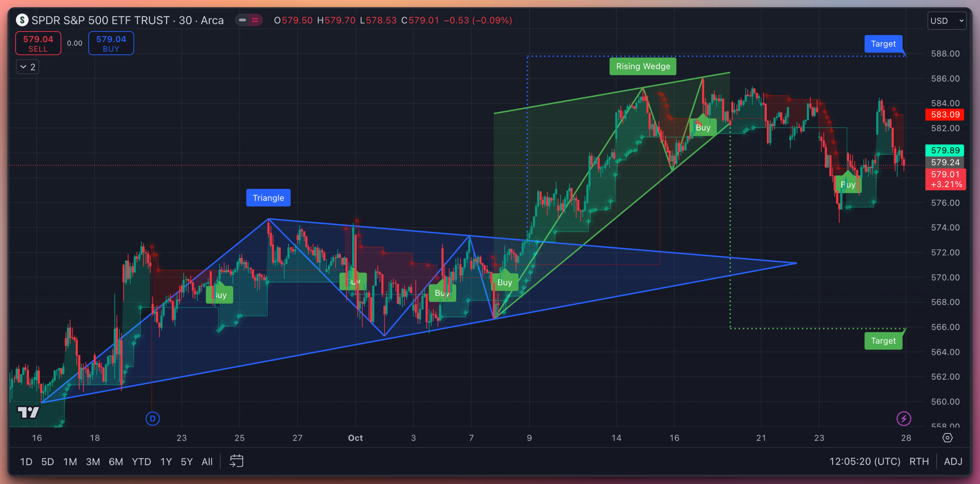Click the 21 date label on time axis
This screenshot has height=484, width=980.
[761, 438]
